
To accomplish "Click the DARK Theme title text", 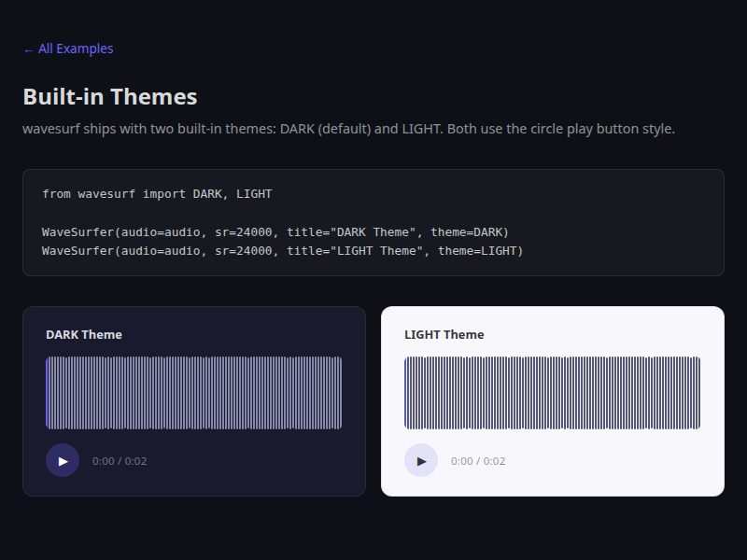I will click(x=84, y=335).
